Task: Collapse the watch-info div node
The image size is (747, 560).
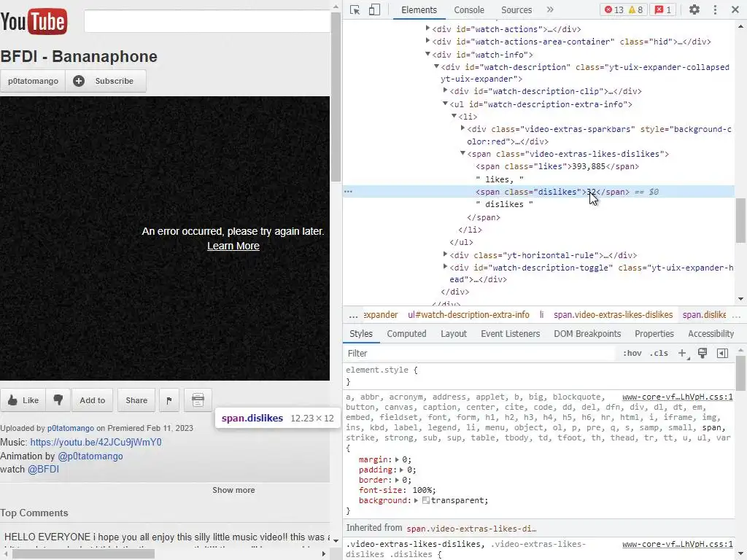Action: pos(427,54)
